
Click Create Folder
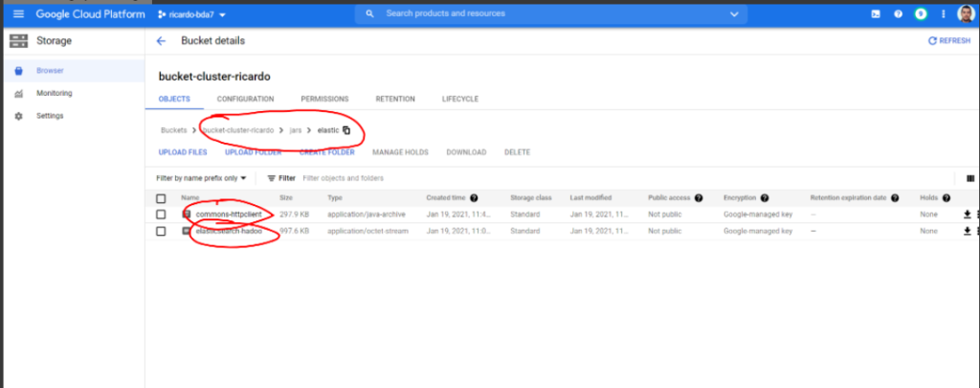coord(327,152)
